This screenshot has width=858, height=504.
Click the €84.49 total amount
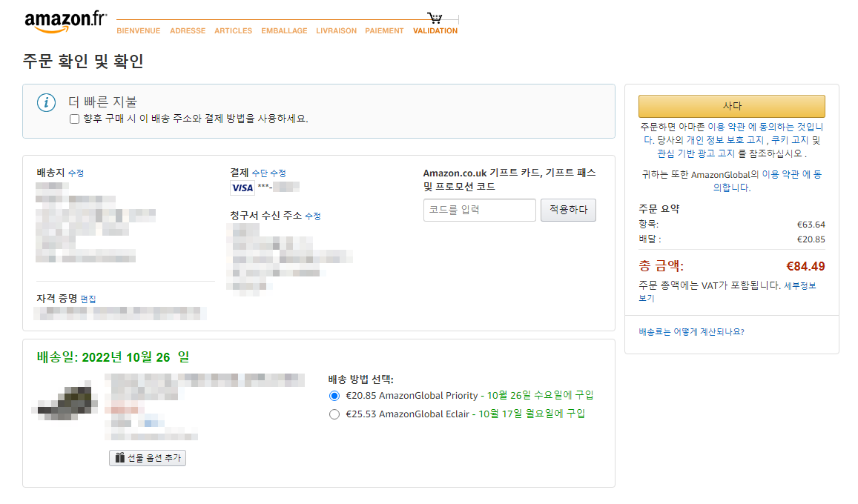click(x=805, y=267)
